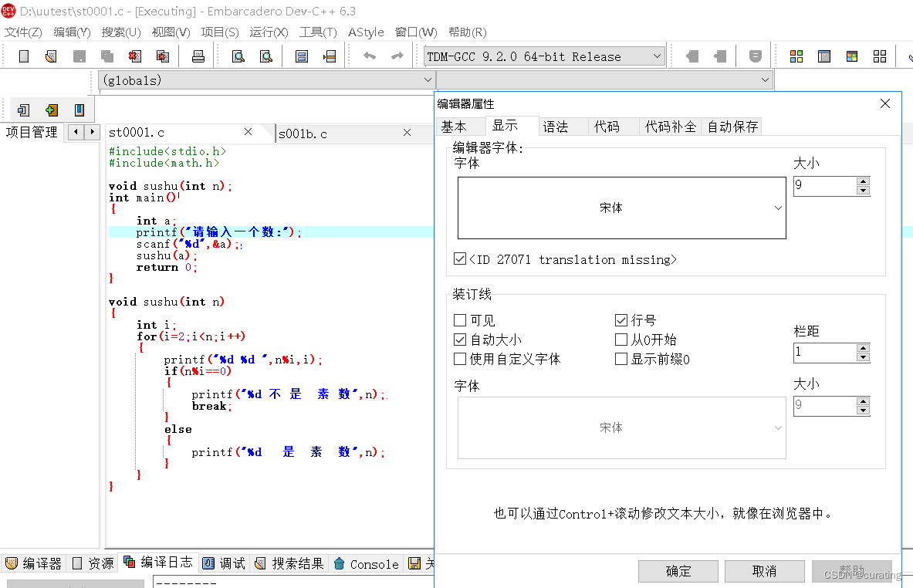
Task: Open the Console bottom panel tab
Action: (367, 563)
